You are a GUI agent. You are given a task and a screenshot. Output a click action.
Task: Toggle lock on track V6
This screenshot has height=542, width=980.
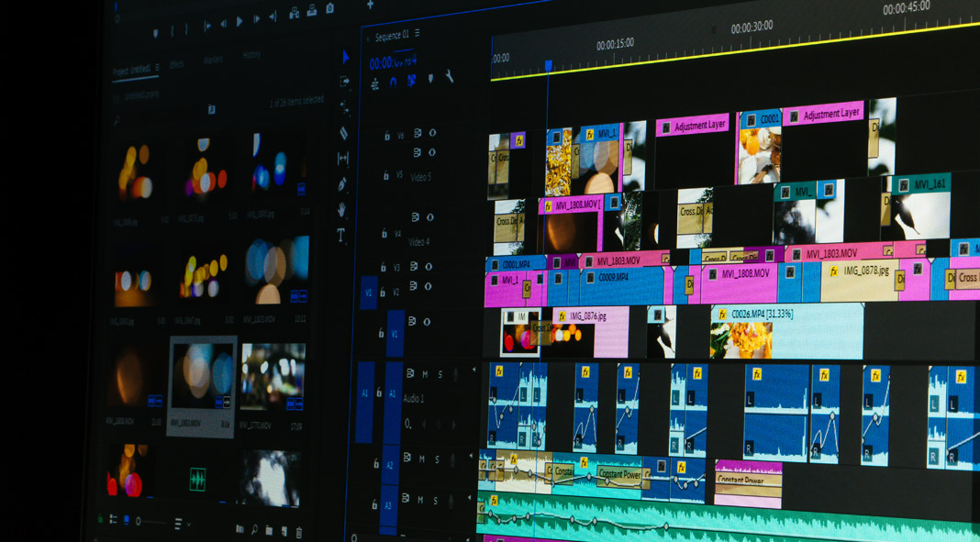coord(387,135)
